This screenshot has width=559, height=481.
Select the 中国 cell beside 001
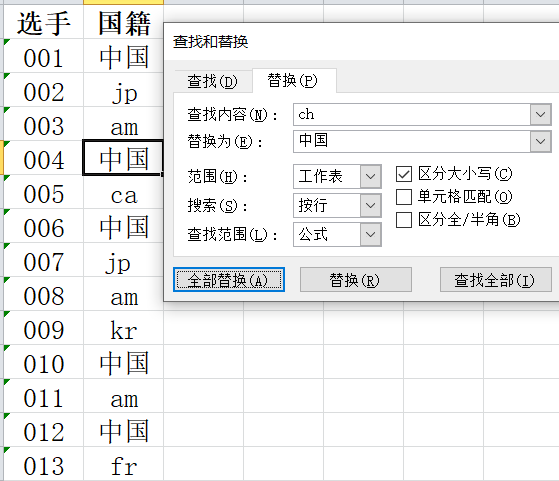124,56
